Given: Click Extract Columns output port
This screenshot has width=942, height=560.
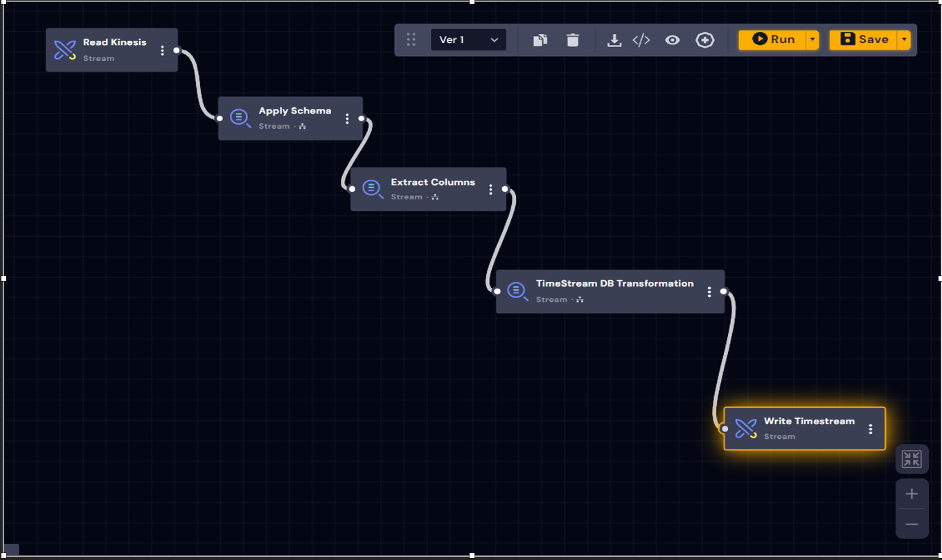Looking at the screenshot, I should click(x=505, y=189).
